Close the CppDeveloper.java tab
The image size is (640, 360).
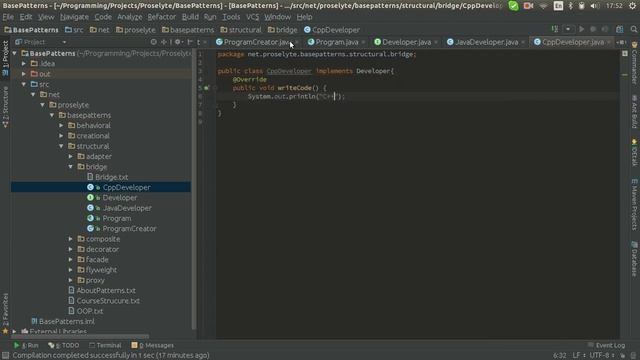tap(609, 42)
